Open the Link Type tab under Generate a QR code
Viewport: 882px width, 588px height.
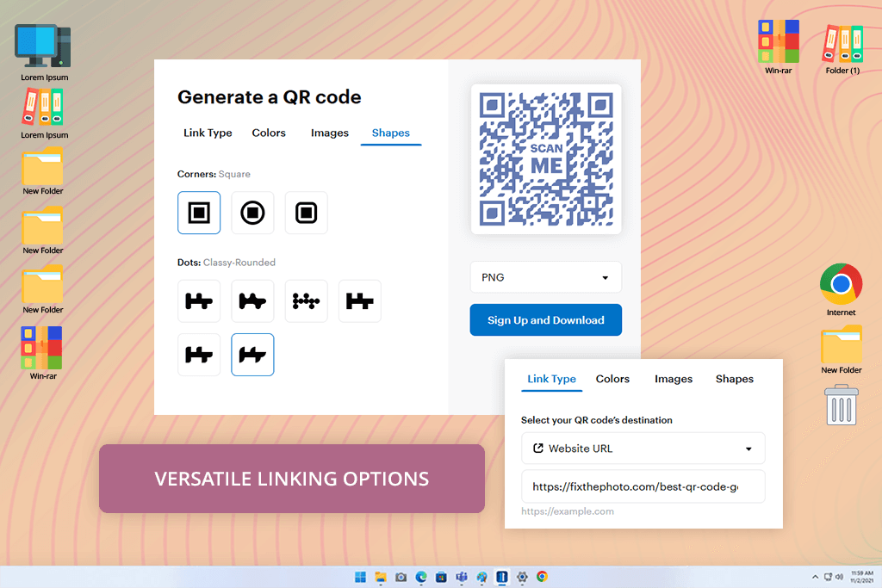point(208,133)
